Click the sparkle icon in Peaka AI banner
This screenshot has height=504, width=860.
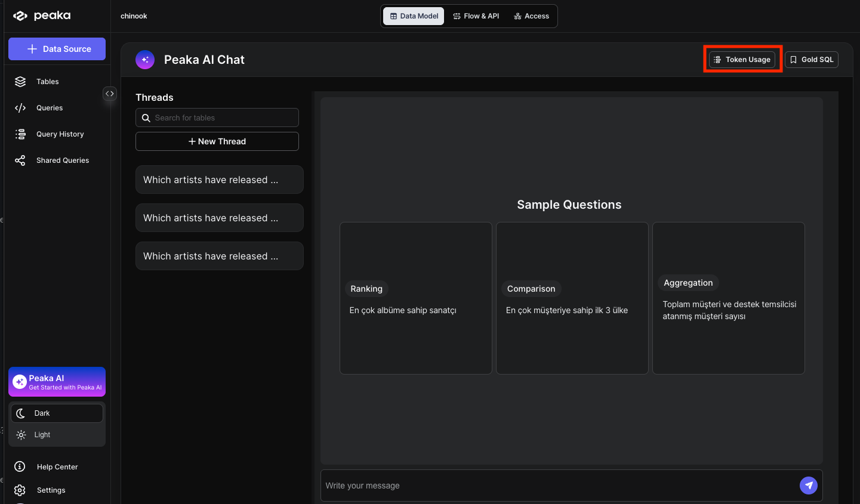[20, 382]
